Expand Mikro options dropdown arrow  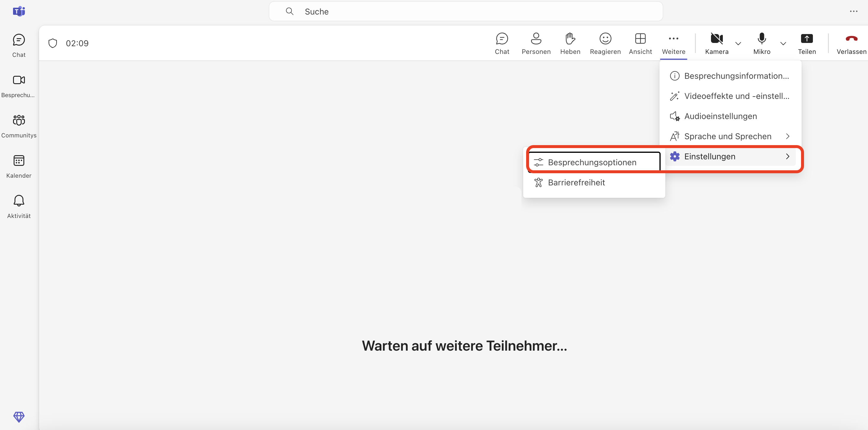783,44
